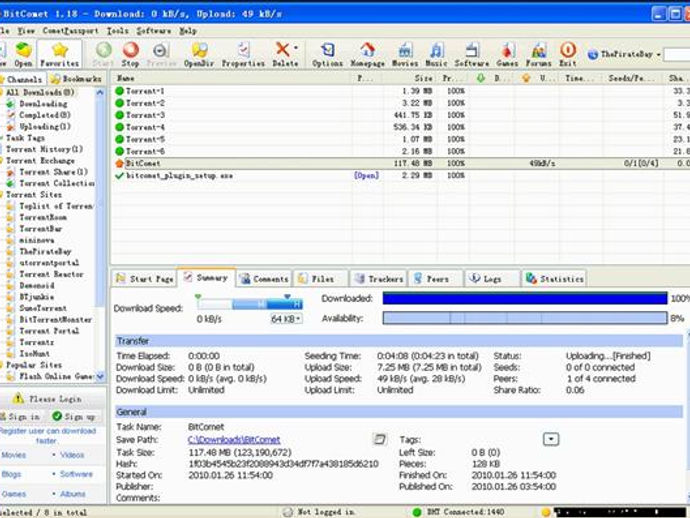The width and height of the screenshot is (690, 518).
Task: Click the Games toolbar icon
Action: click(507, 55)
